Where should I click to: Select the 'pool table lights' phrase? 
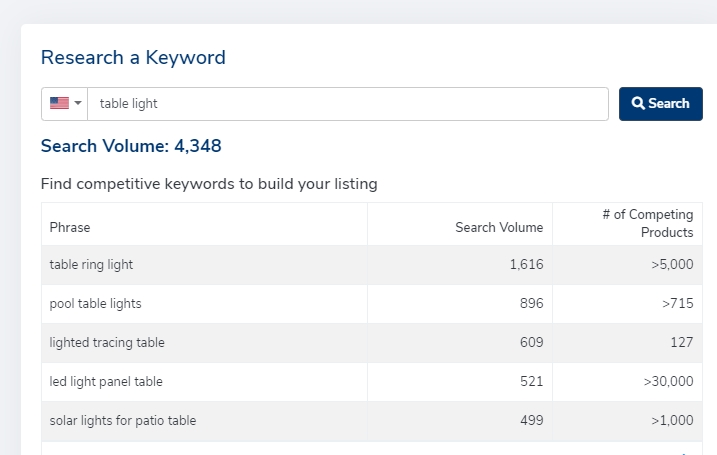tap(96, 303)
